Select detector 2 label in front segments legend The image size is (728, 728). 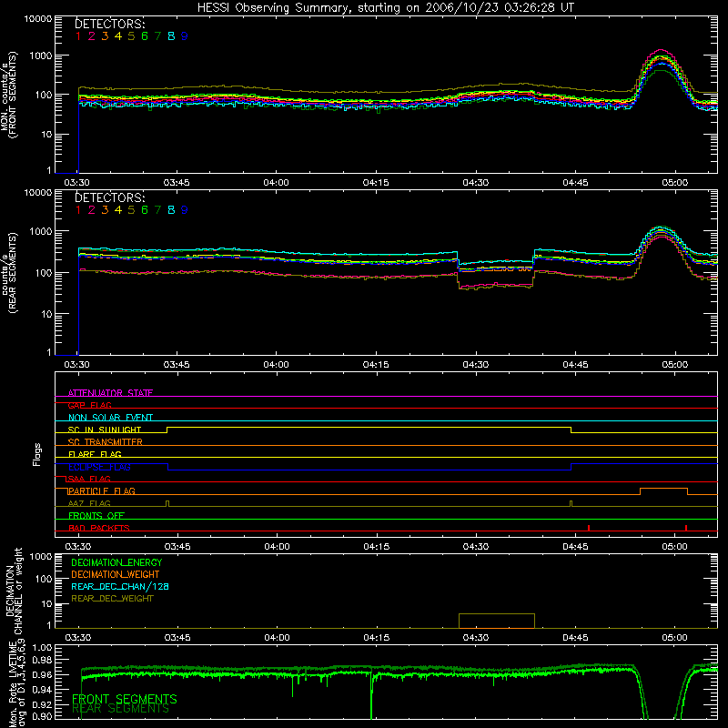92,36
